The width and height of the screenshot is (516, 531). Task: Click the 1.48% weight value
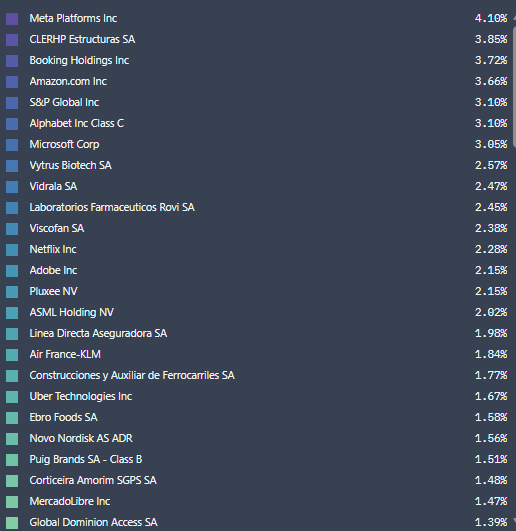tap(491, 480)
